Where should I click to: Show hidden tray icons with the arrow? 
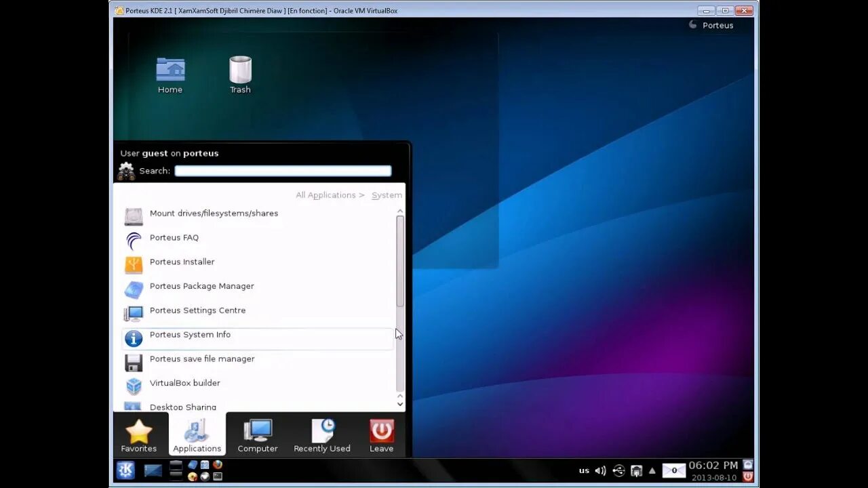pos(652,470)
